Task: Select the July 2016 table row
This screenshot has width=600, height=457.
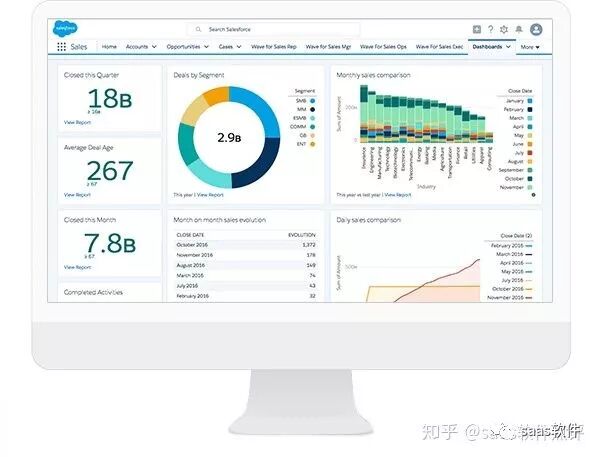Action: [x=246, y=286]
